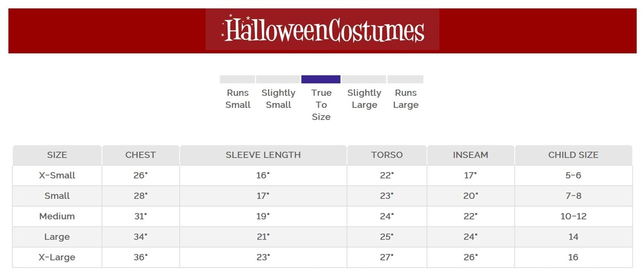The image size is (644, 280).
Task: Click the X-Large inseam 26" cell
Action: pyautogui.click(x=470, y=258)
